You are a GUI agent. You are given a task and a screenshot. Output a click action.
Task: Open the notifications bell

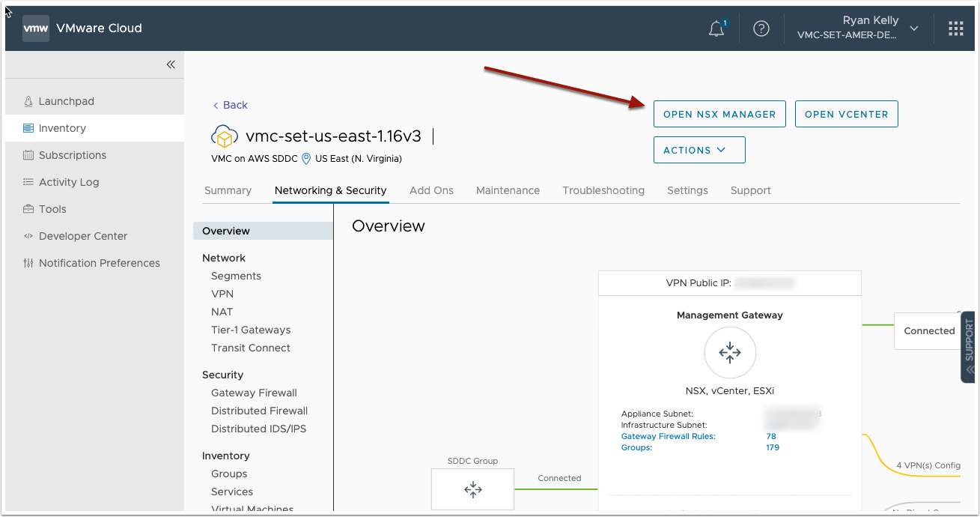coord(716,29)
